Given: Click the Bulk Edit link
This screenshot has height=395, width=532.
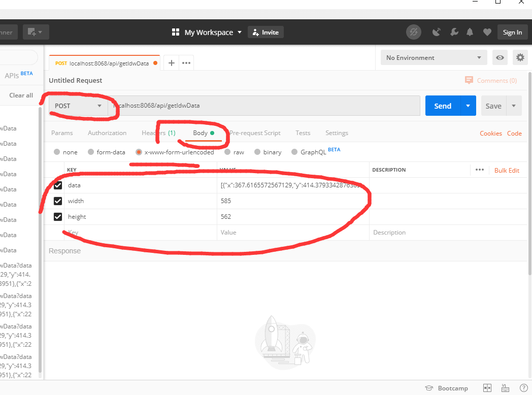Looking at the screenshot, I should (507, 171).
